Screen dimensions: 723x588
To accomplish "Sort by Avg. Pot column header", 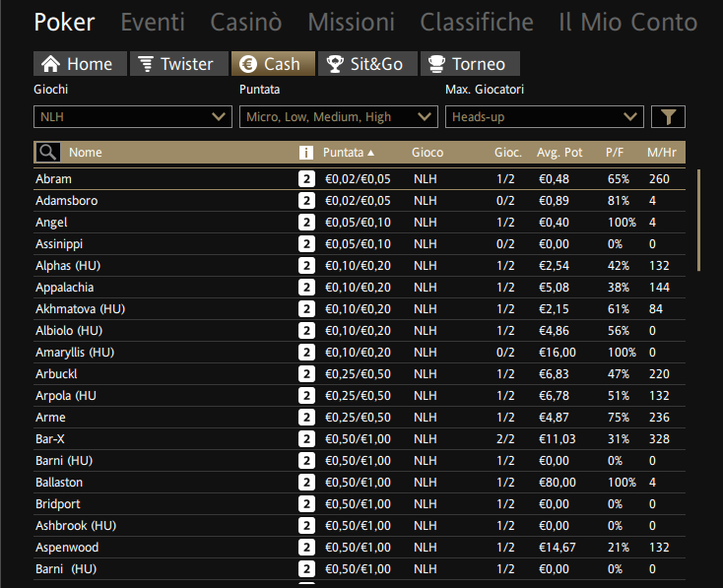I will [x=559, y=153].
